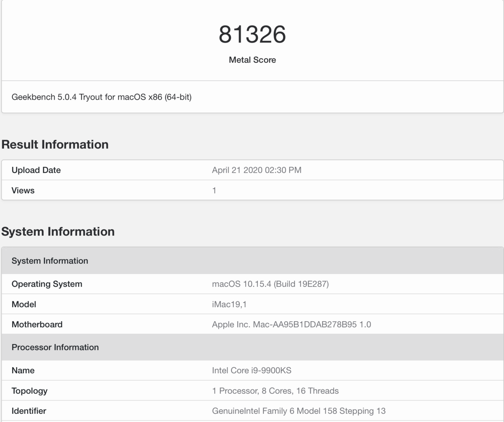
Task: Click 'GenuineIntel Family 6 Model 158 Stepping 13'
Action: click(299, 411)
